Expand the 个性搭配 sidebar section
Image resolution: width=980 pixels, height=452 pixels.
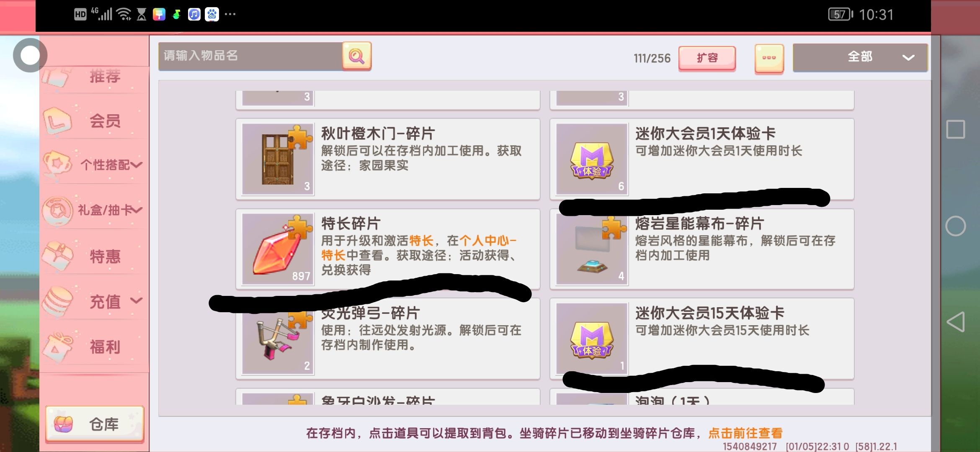tap(95, 164)
